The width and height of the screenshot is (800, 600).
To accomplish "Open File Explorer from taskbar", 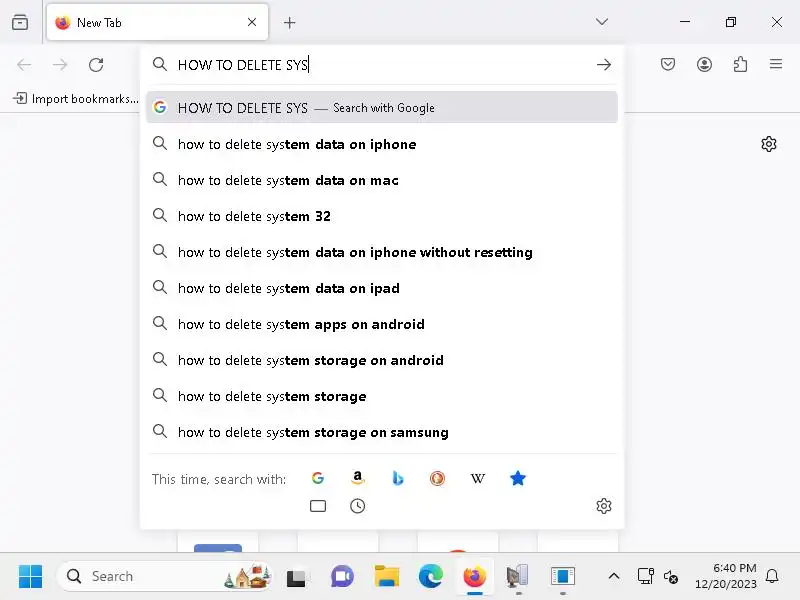I will [x=387, y=577].
